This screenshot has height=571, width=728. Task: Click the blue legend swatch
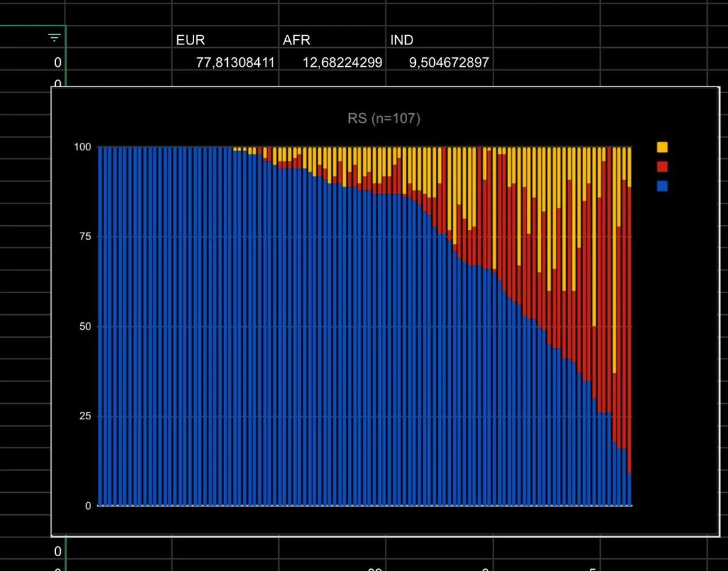pos(662,186)
